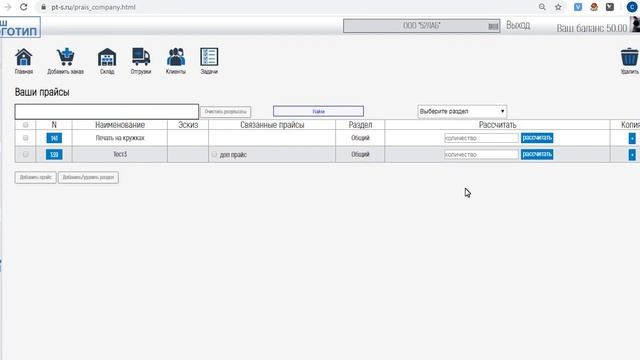Viewport: 640px width, 360px height.
Task: Tick the доп прайс linked price checkbox
Action: 214,154
